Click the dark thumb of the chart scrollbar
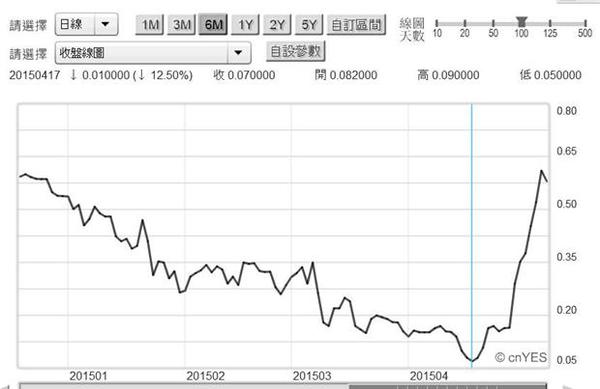This screenshot has width=600, height=389. click(448, 386)
